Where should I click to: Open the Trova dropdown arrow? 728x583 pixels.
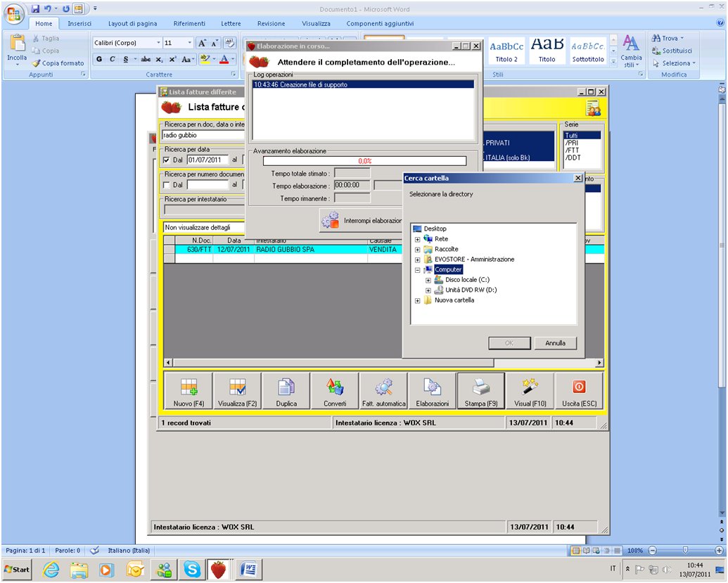click(x=682, y=38)
